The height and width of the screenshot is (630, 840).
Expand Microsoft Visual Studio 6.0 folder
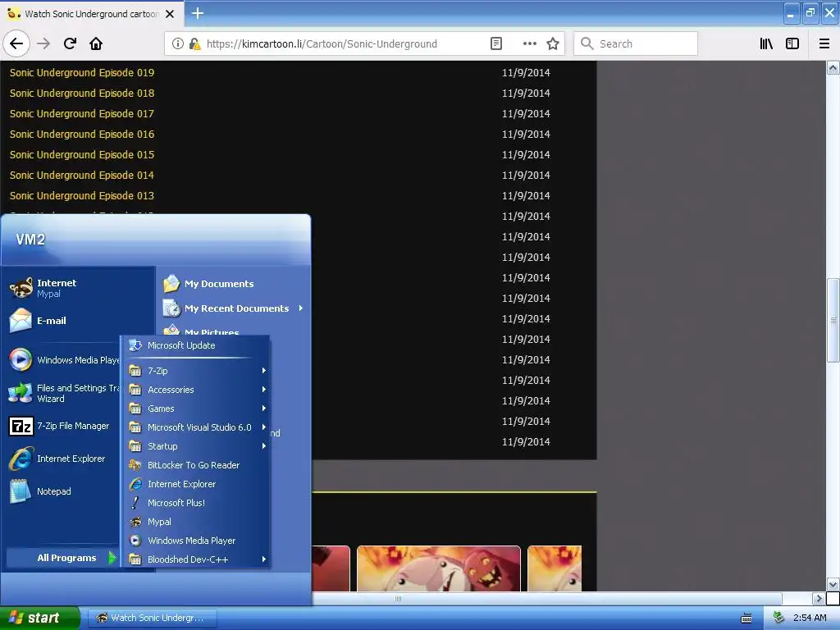point(195,427)
